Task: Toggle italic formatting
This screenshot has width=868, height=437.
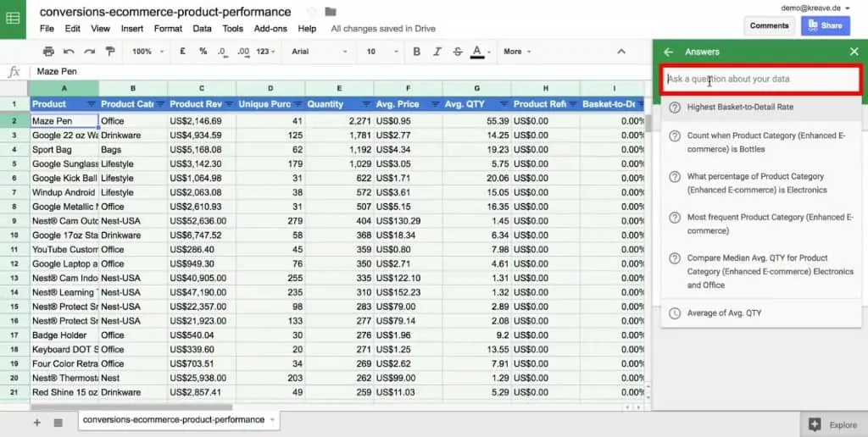Action: tap(437, 52)
